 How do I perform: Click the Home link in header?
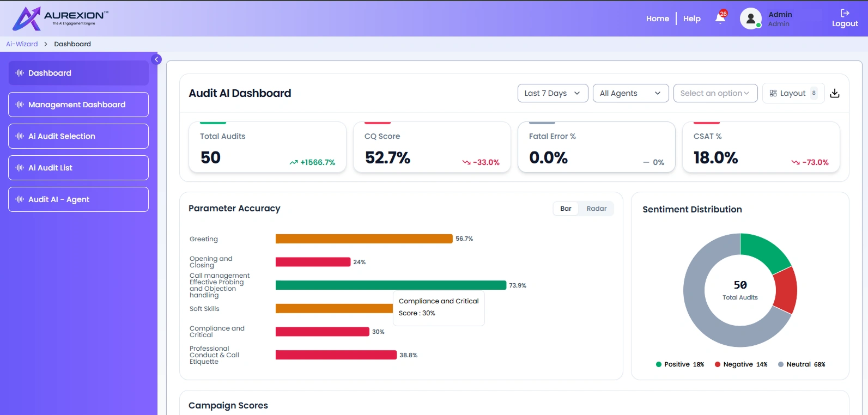pyautogui.click(x=657, y=19)
